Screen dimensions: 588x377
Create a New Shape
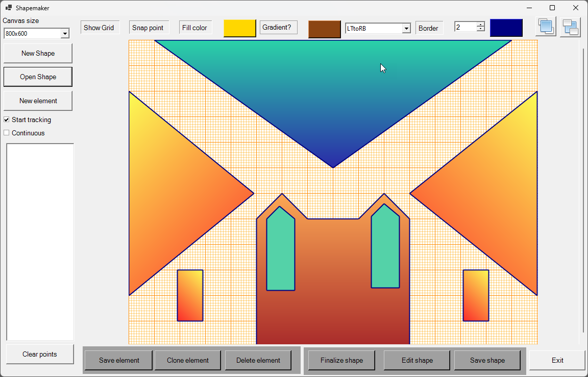[x=38, y=53]
